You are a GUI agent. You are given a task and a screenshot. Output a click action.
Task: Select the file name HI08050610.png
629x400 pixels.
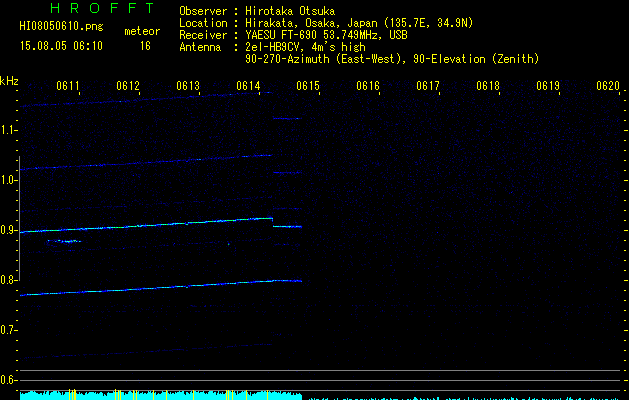pos(61,26)
